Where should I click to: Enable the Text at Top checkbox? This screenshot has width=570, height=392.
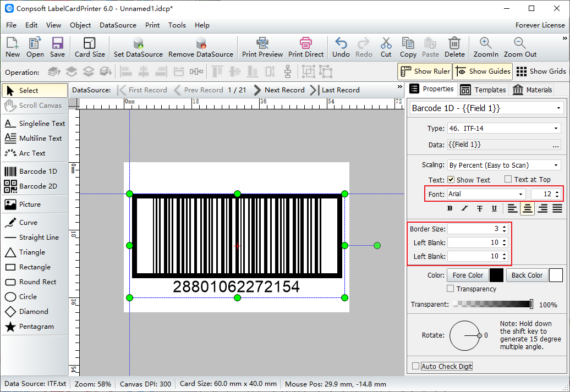coord(508,179)
